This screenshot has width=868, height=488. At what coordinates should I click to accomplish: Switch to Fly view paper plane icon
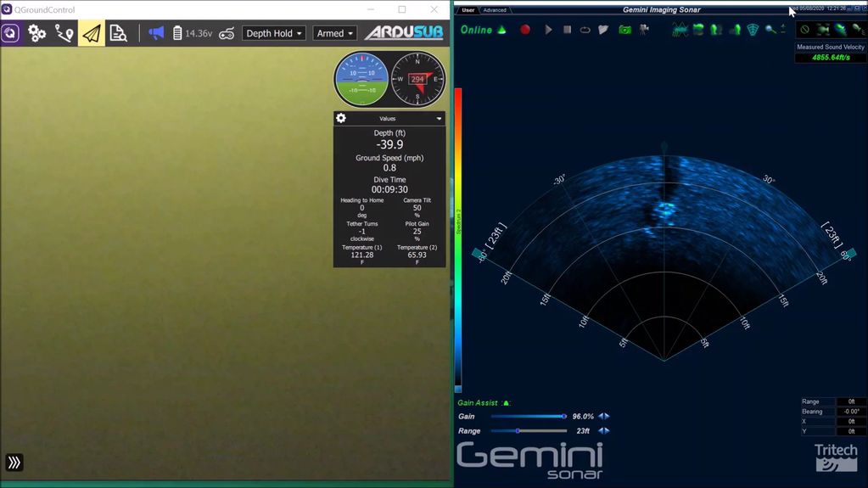click(x=92, y=33)
